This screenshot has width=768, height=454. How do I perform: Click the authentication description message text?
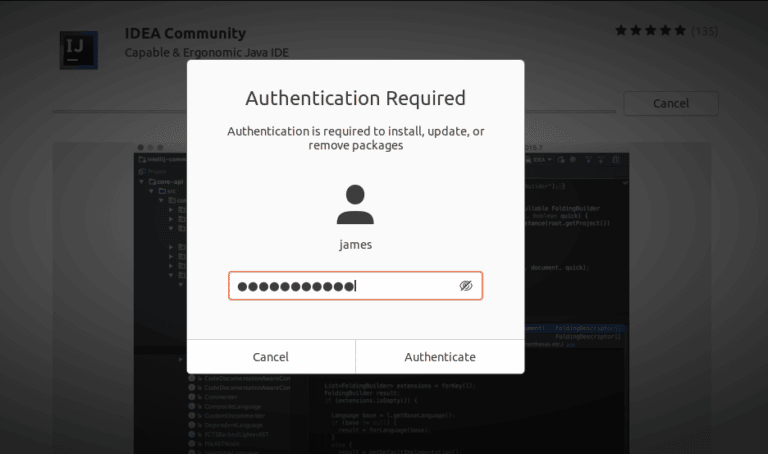tap(355, 138)
